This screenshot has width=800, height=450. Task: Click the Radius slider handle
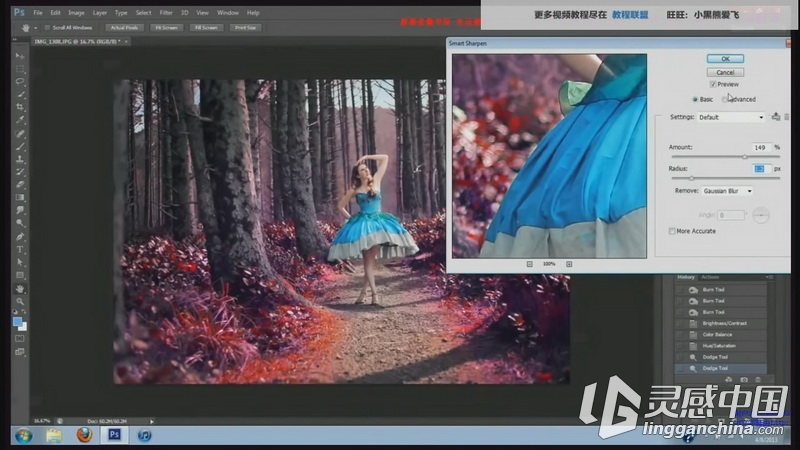point(692,178)
